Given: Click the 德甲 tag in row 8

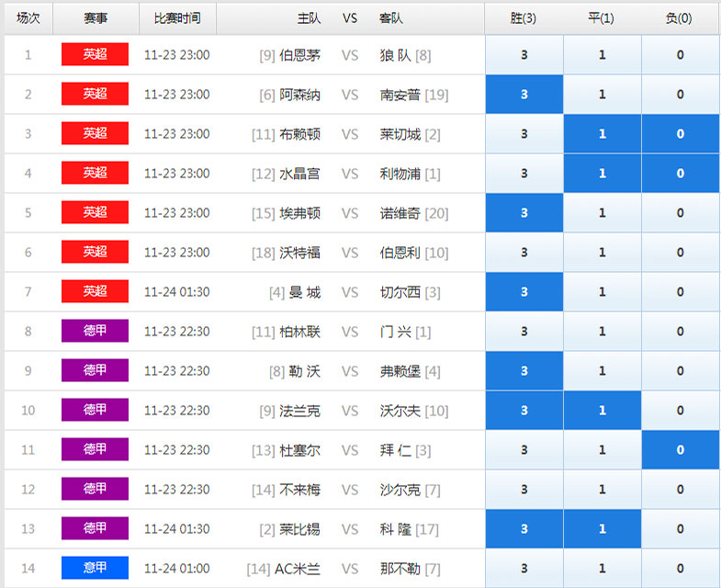Looking at the screenshot, I should [96, 331].
